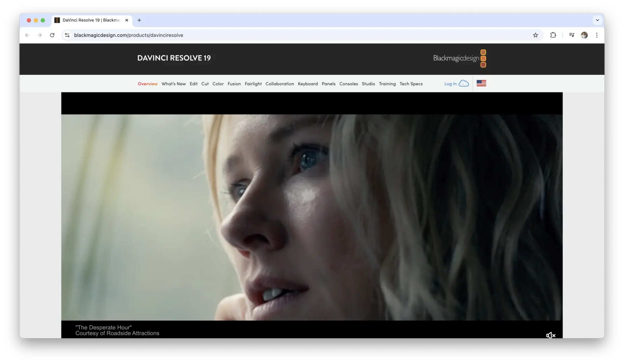Open the Cut page link
Screen dimensions: 624x364
205,84
